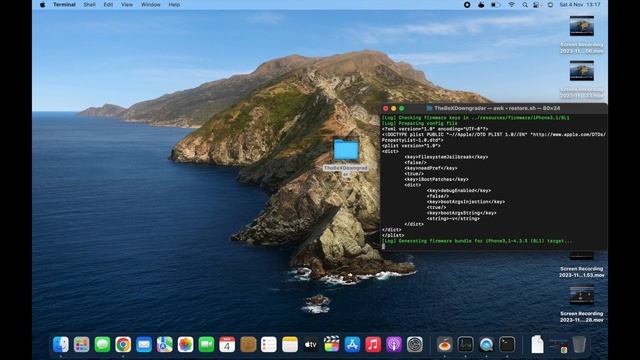640x360 pixels.
Task: Stop recording via menu bar record icon
Action: click(x=467, y=4)
